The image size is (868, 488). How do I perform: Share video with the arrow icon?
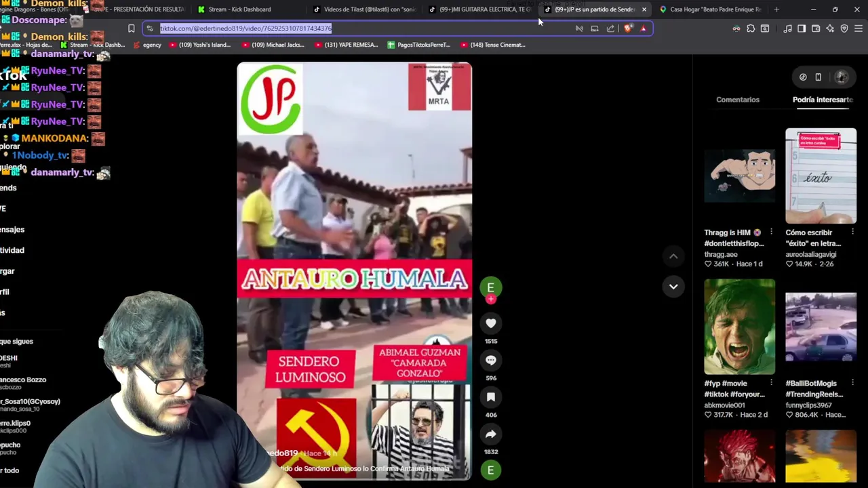pos(491,434)
